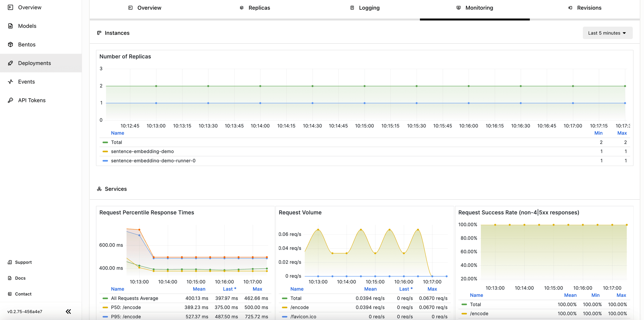Collapse the left sidebar using the double chevron

tap(68, 311)
